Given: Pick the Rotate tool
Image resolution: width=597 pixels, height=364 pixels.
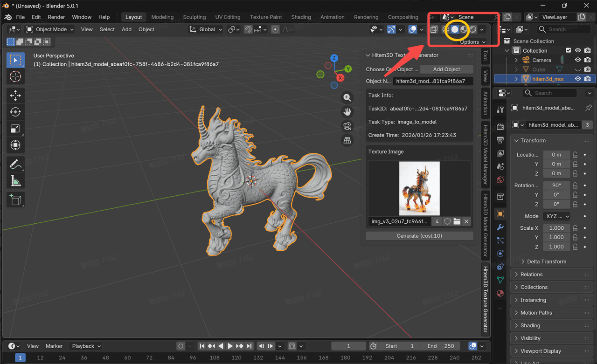Looking at the screenshot, I should tap(15, 112).
